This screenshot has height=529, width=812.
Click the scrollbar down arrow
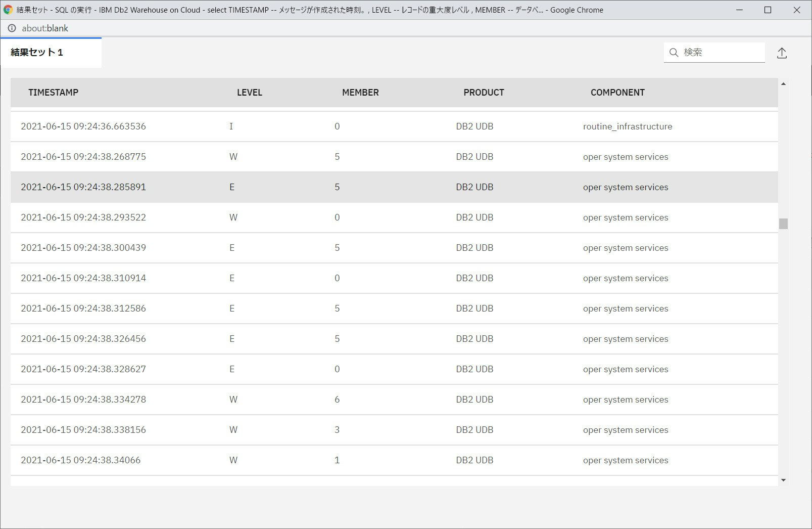point(783,480)
